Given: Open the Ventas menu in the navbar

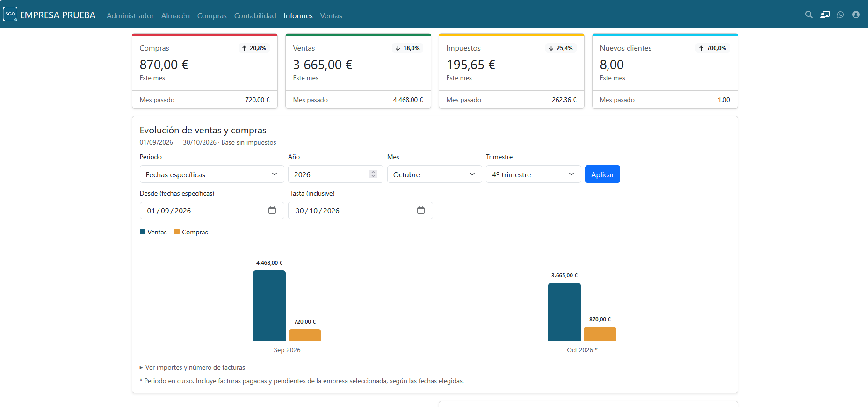Looking at the screenshot, I should pyautogui.click(x=331, y=15).
